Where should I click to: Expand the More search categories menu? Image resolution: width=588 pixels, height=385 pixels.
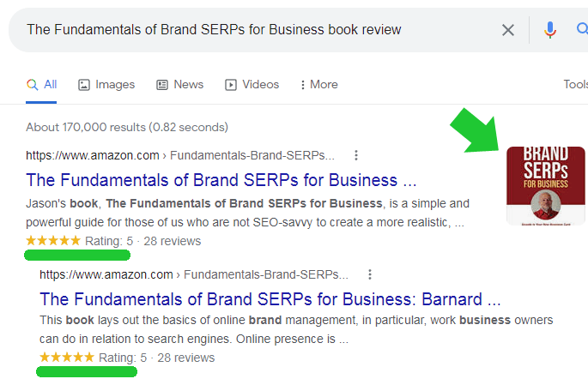coord(318,84)
